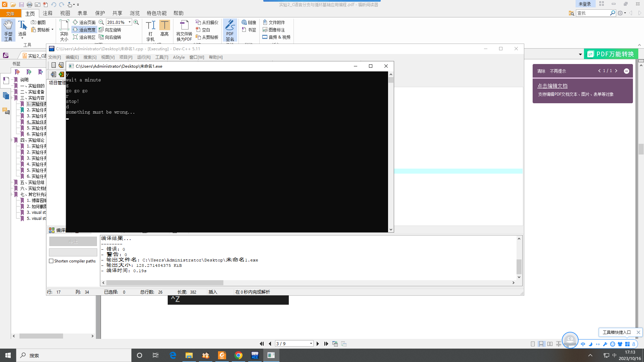The width and height of the screenshot is (644, 362).
Task: Select the Hand tool (手型工具)
Action: (8, 30)
